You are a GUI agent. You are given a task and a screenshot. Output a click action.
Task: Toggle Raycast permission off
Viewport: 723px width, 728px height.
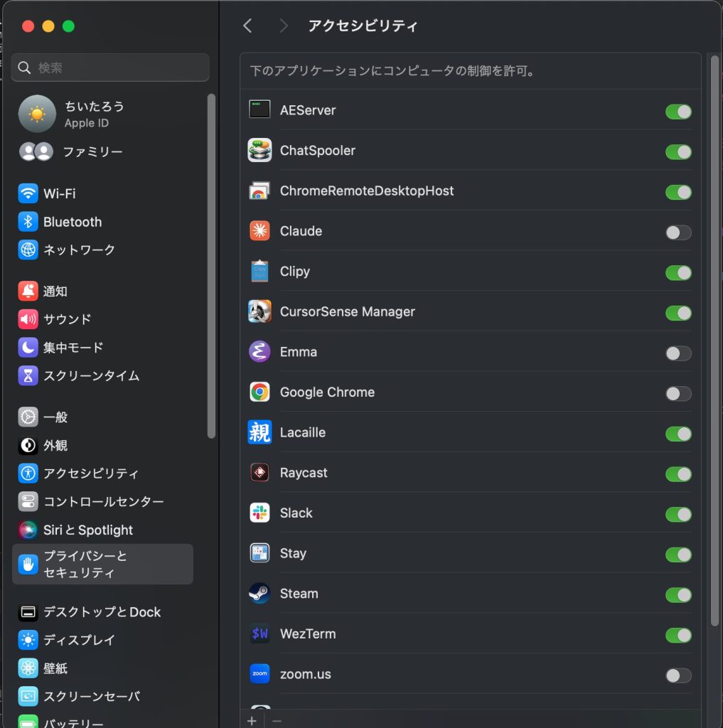[x=678, y=474]
